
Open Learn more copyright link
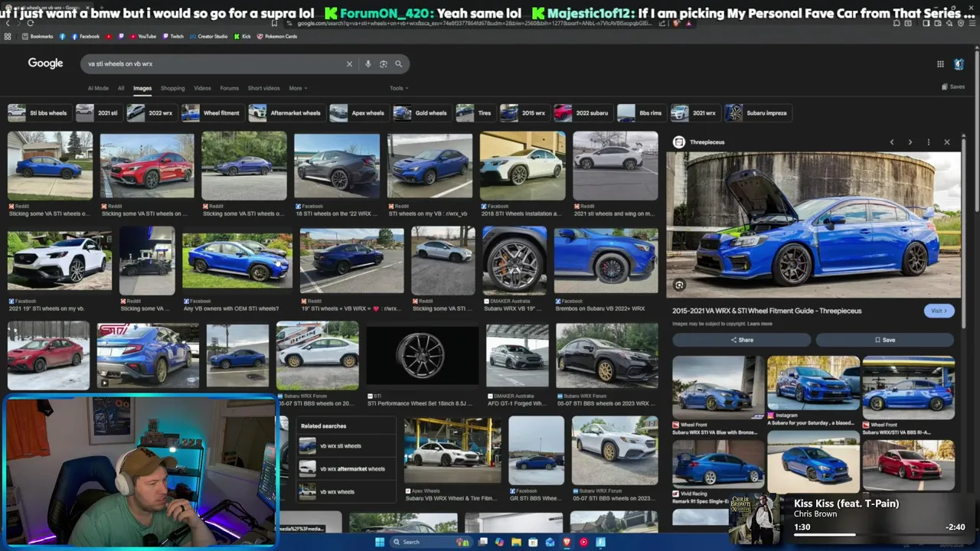pyautogui.click(x=759, y=324)
